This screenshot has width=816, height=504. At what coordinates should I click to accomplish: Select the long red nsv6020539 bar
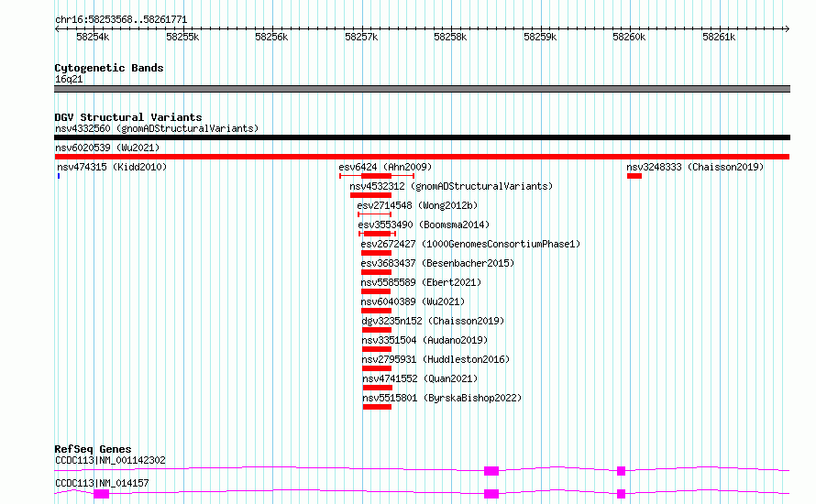click(422, 157)
